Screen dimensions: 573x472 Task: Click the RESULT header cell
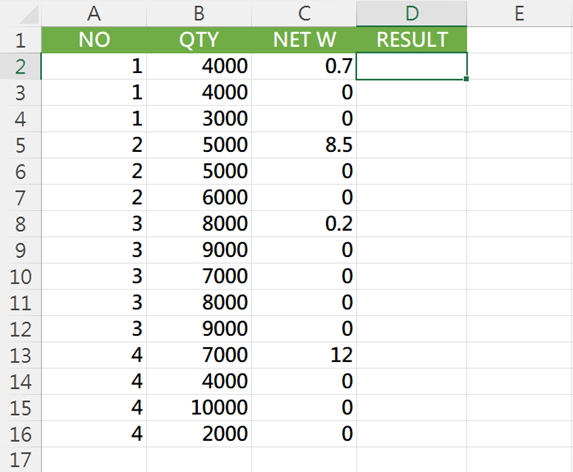pyautogui.click(x=411, y=40)
